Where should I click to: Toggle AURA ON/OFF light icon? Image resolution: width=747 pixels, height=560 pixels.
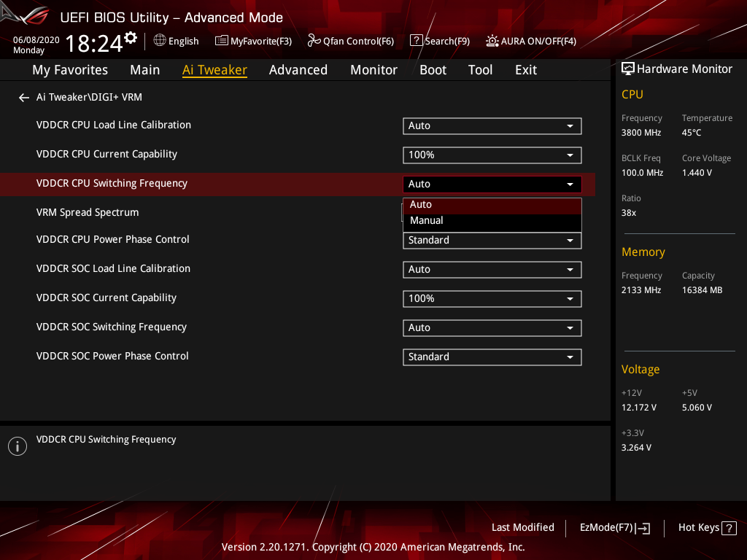coord(492,41)
